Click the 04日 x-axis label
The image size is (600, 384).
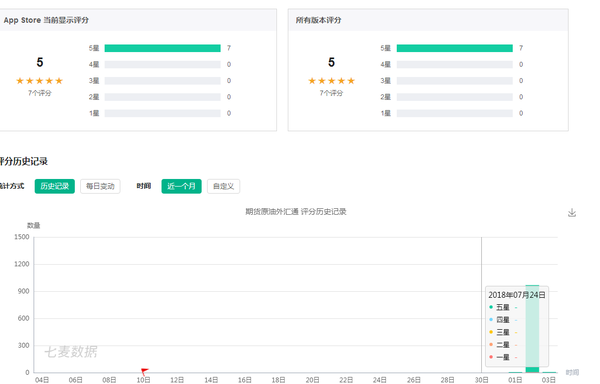(42, 380)
